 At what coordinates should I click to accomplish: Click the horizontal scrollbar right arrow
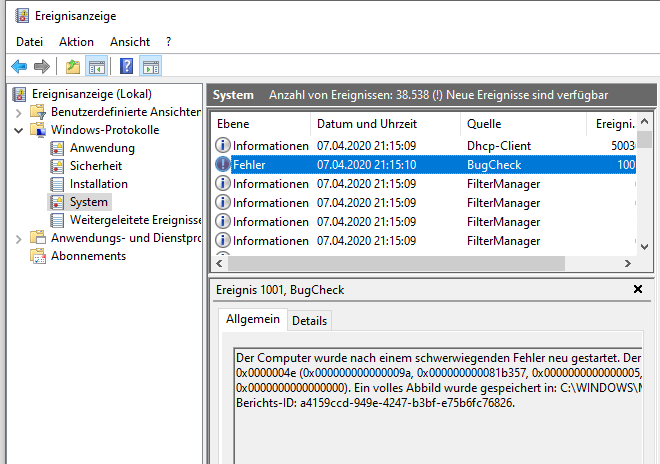pos(628,264)
